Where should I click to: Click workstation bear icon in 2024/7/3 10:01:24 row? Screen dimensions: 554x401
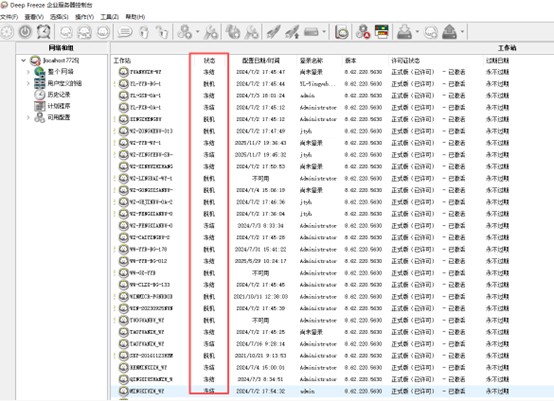click(x=123, y=95)
